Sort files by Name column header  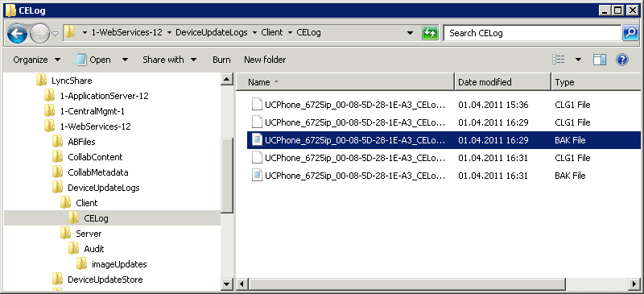pos(345,82)
